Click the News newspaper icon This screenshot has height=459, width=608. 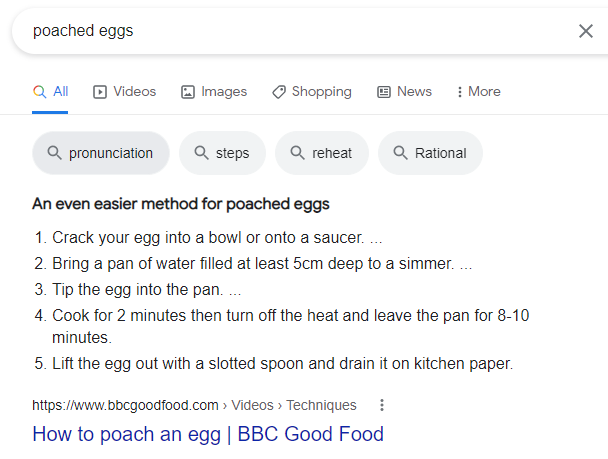[384, 92]
